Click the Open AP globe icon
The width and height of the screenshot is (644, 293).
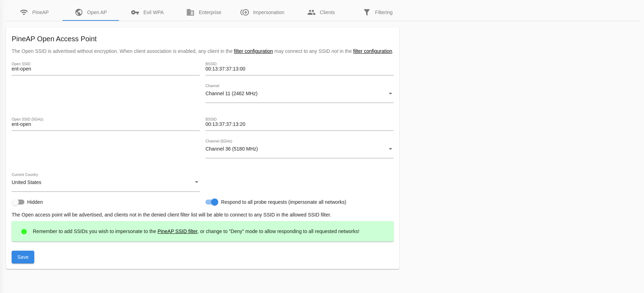tap(79, 12)
